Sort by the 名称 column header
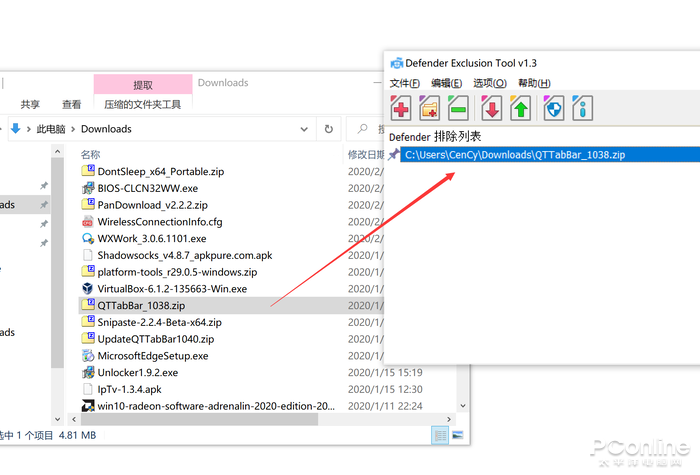Image resolution: width=700 pixels, height=475 pixels. (x=90, y=154)
